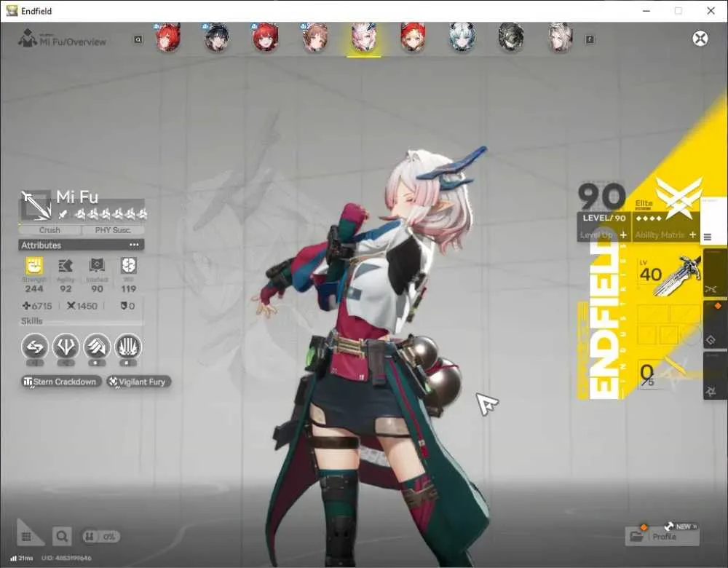
Task: Open the level 40 sword weapon slot
Action: pyautogui.click(x=668, y=275)
